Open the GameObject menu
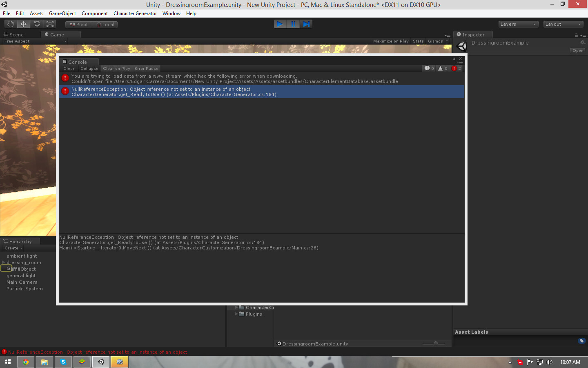This screenshot has height=368, width=588. [x=62, y=13]
